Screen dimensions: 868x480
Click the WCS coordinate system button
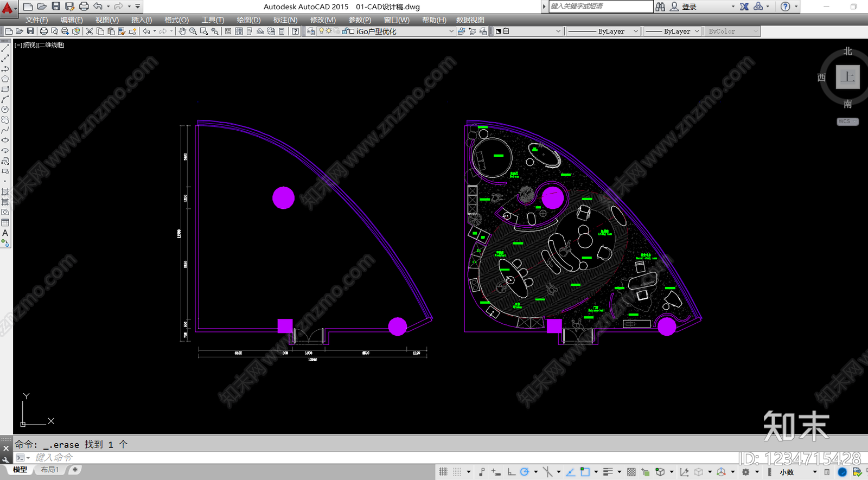[x=847, y=121]
